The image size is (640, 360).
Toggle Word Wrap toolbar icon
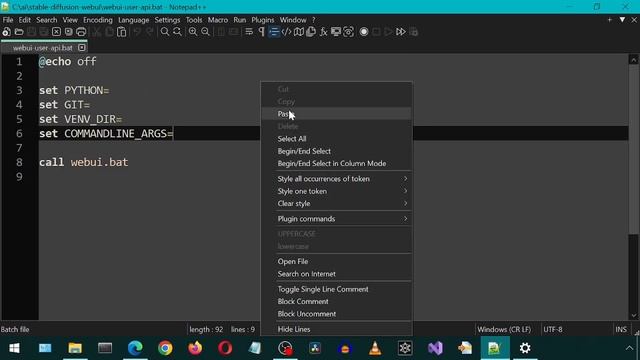click(249, 32)
